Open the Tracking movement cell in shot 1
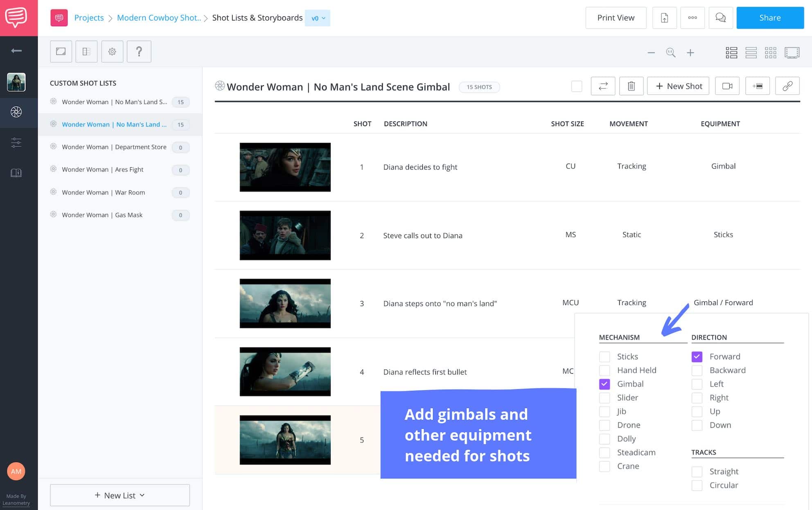The width and height of the screenshot is (812, 510). (632, 166)
